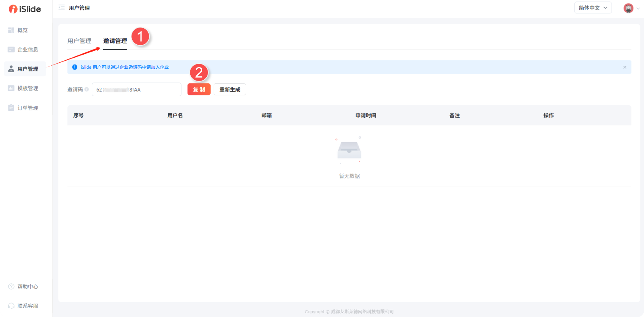
Task: Expand the arrow next to the avatar
Action: click(x=638, y=8)
